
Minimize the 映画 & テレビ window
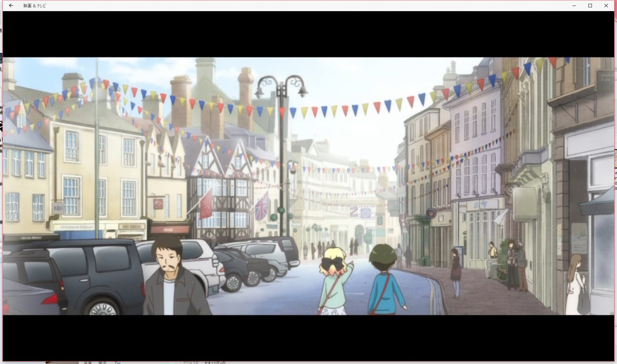(x=574, y=6)
